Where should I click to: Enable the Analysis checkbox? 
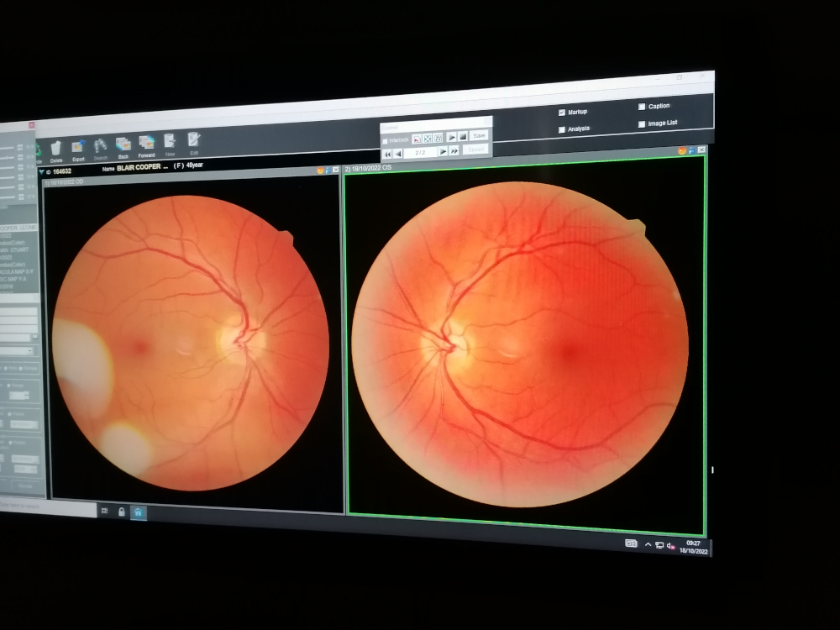tap(562, 129)
